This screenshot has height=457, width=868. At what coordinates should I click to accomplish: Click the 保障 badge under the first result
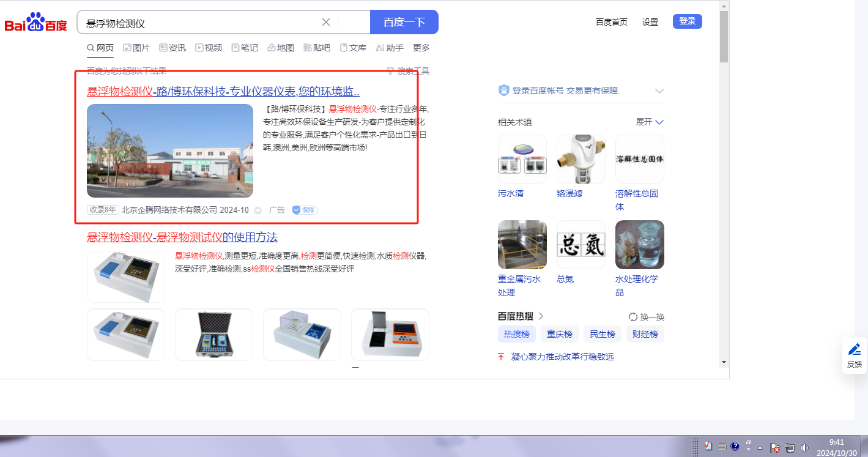click(305, 210)
